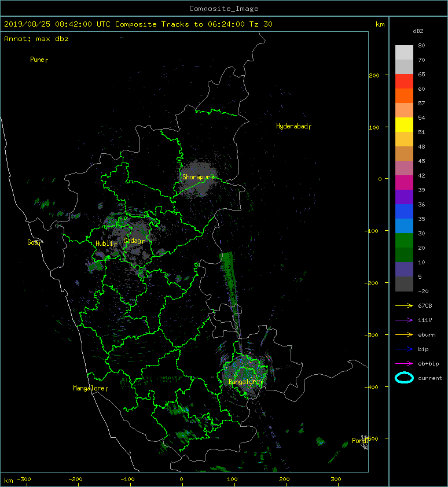
Task: Click the Bangalore city label
Action: 245,382
